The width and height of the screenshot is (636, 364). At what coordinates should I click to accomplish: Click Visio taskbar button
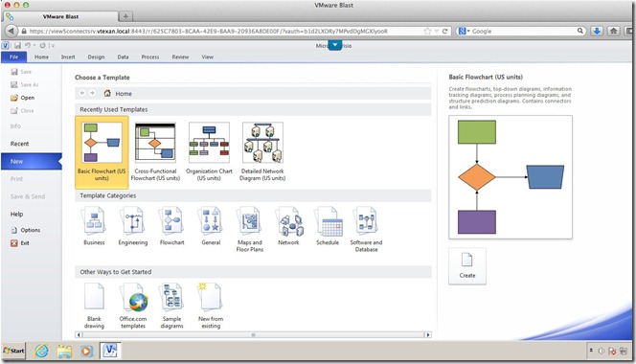tap(110, 351)
